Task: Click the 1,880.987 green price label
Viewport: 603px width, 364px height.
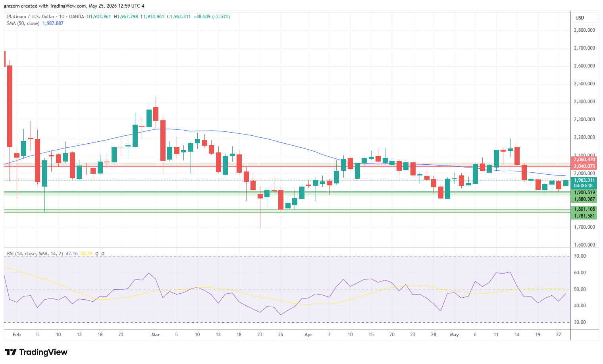Action: pyautogui.click(x=584, y=199)
